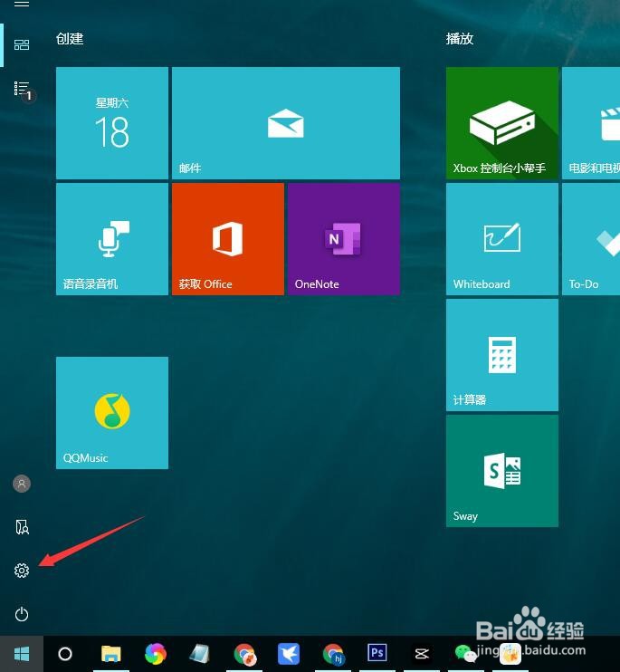Click the Windows Start button
The image size is (620, 672).
(22, 654)
